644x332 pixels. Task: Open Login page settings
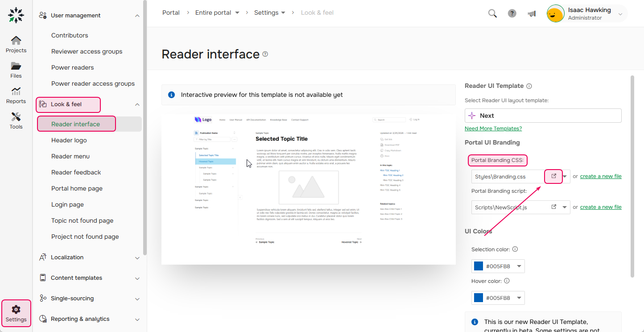[x=67, y=204]
